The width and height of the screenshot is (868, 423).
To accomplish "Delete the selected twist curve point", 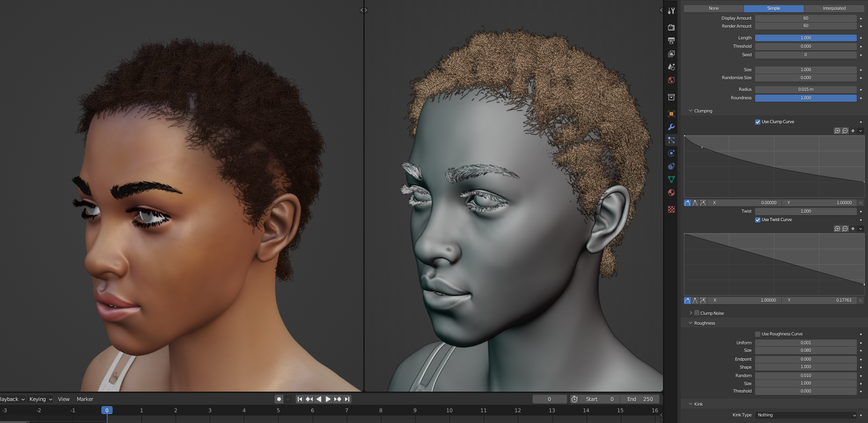I will click(x=861, y=300).
